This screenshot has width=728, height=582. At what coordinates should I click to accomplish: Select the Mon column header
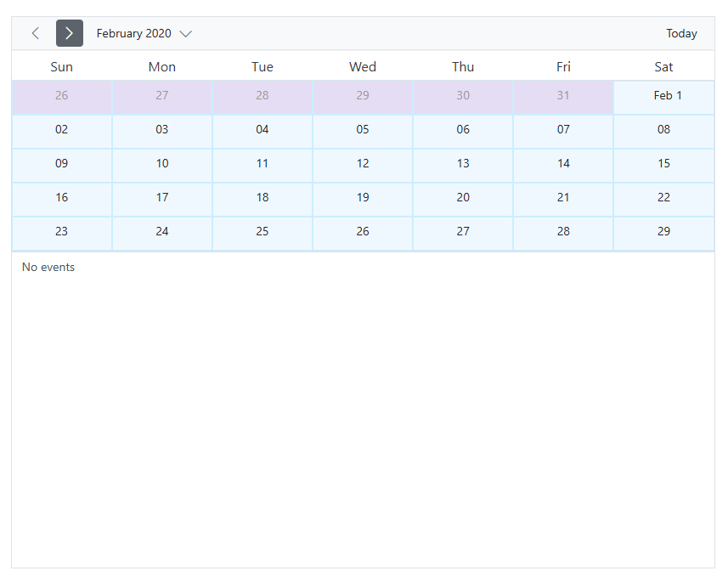click(x=162, y=67)
